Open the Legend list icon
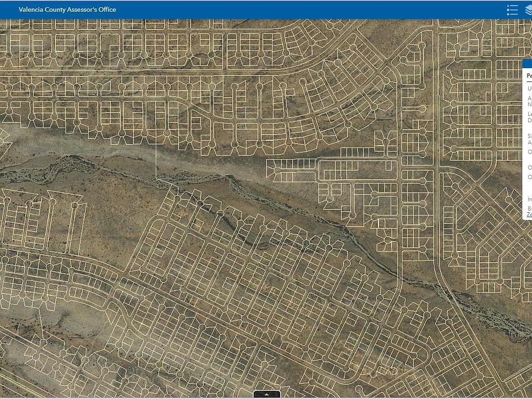 pos(512,10)
